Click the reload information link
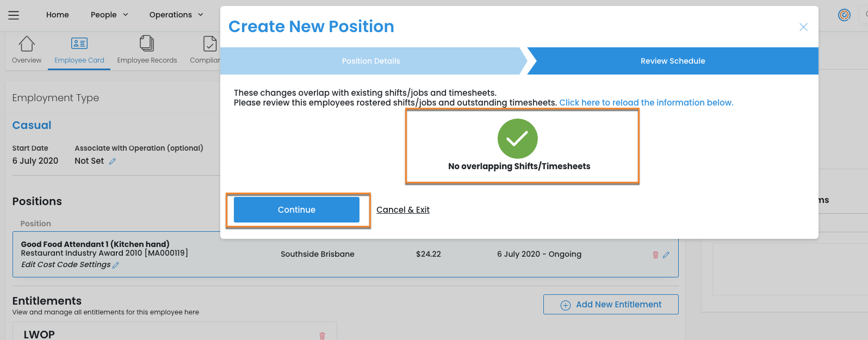Viewport: 868px width, 340px height. (646, 103)
